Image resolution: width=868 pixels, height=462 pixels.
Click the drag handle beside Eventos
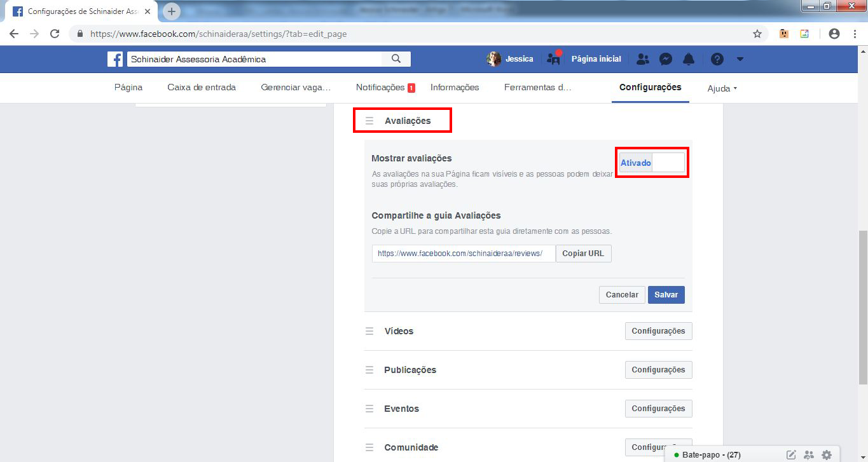coord(369,409)
